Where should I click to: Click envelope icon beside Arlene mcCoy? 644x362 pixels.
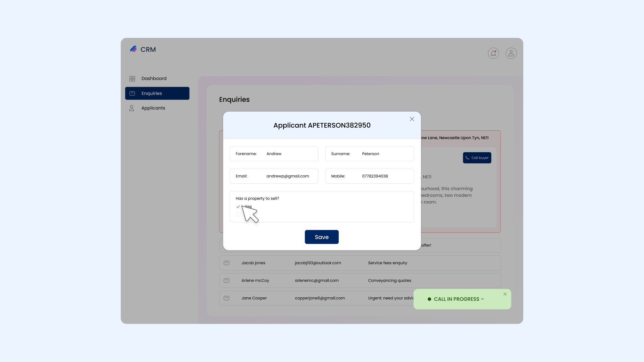226,281
